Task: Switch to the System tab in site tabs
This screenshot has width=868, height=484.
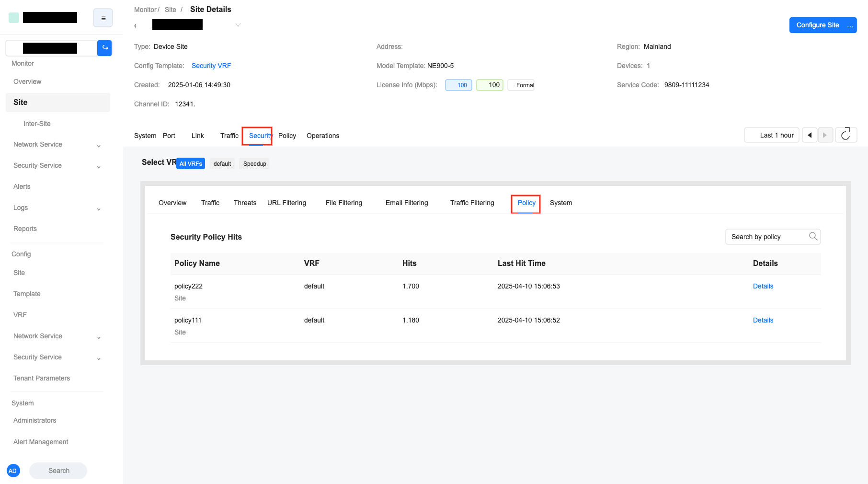Action: click(145, 136)
